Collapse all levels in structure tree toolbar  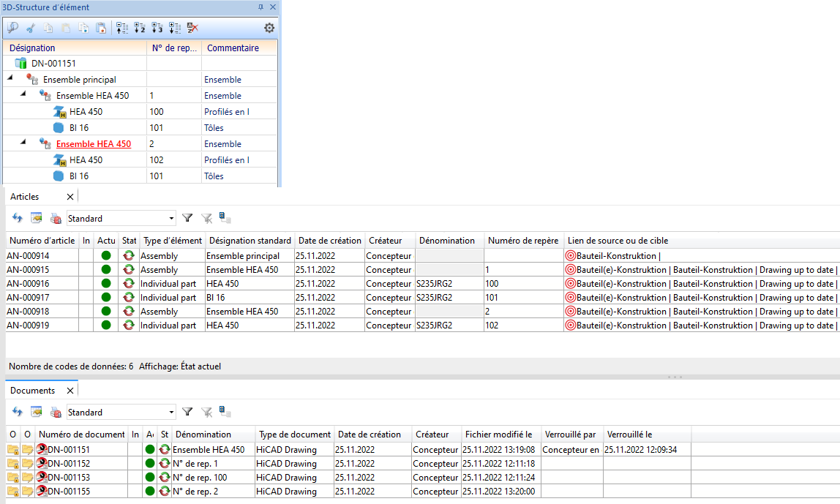pos(121,28)
